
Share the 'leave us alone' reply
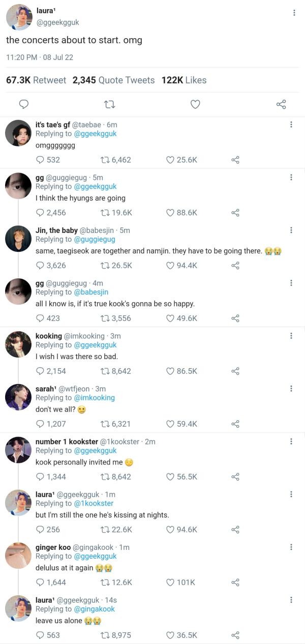(x=235, y=635)
